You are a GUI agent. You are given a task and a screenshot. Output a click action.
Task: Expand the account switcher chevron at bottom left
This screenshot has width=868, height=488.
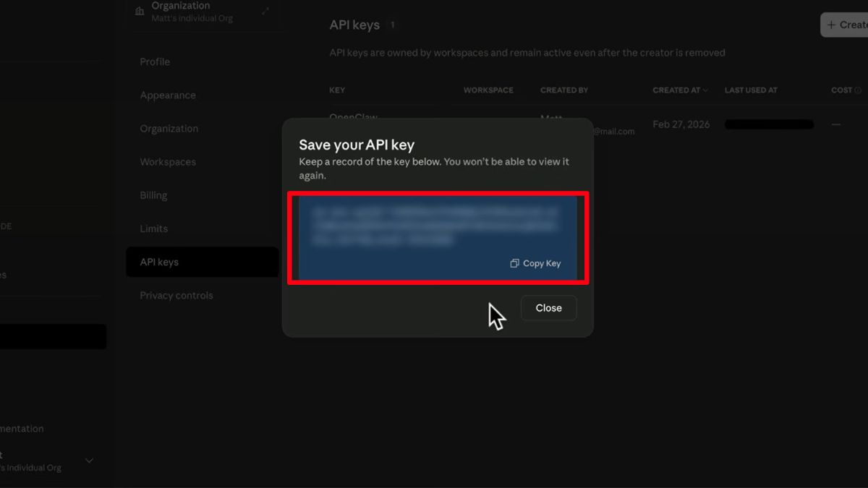90,461
